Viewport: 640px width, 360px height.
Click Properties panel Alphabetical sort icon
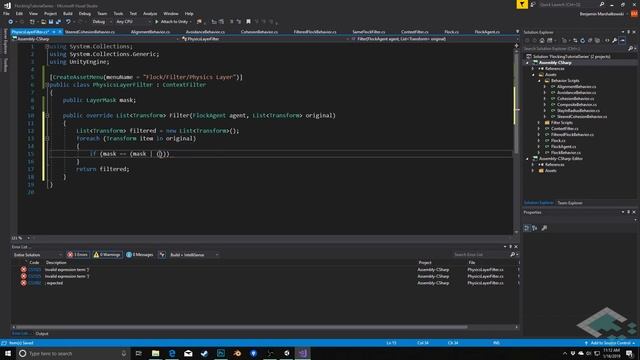pyautogui.click(x=535, y=228)
